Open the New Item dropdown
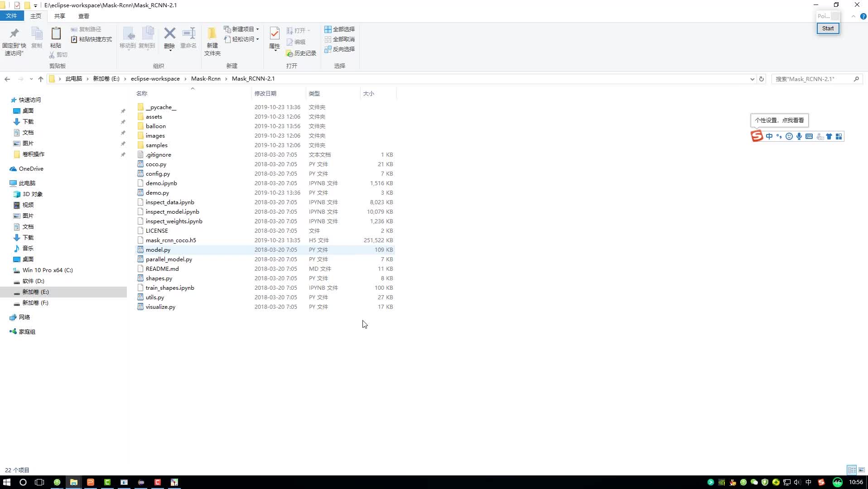This screenshot has width=868, height=489. click(241, 29)
